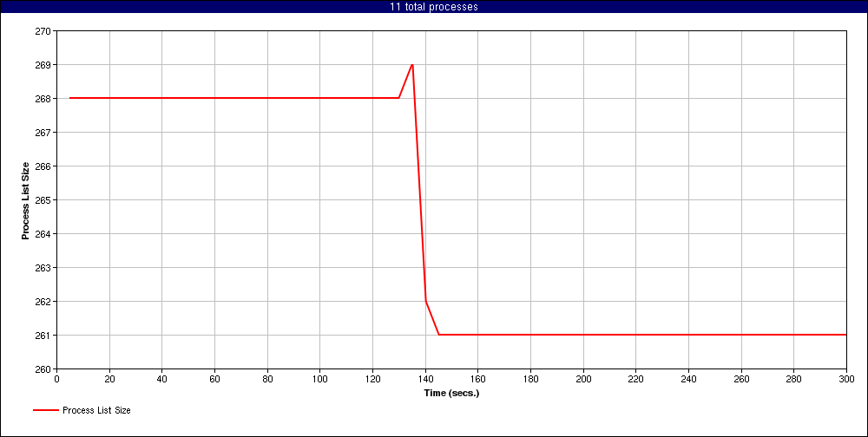This screenshot has width=868, height=437.
Task: Click the 20 label on the time axis
Action: pyautogui.click(x=109, y=379)
